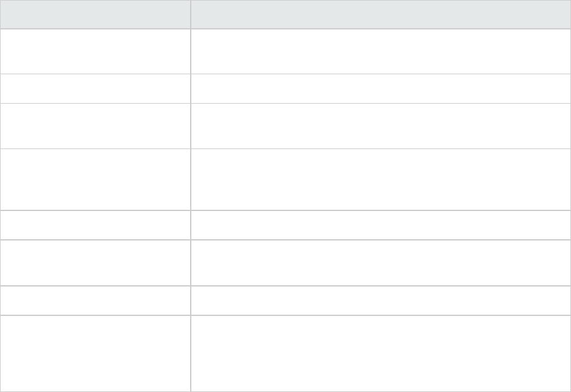The width and height of the screenshot is (571, 392).
Task: Click the last row's left cell
Action: coord(95,353)
